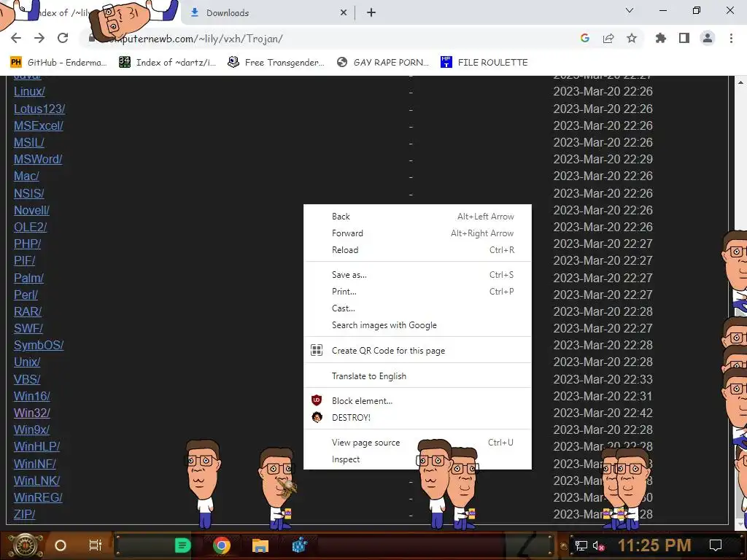Open the PIF/ directory link
The image size is (747, 560).
pyautogui.click(x=24, y=260)
